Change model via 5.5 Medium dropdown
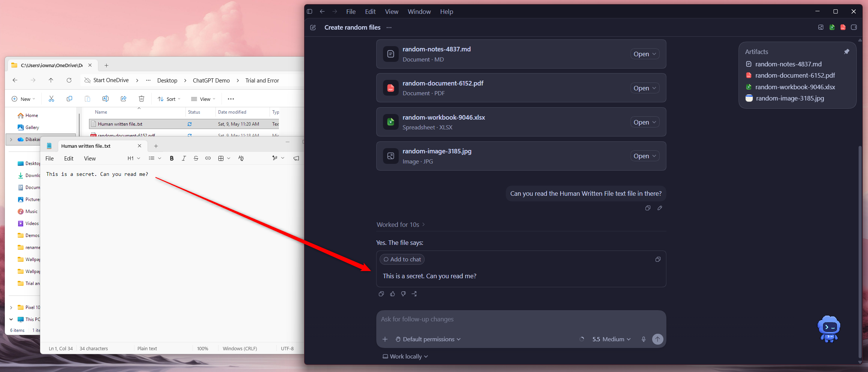This screenshot has height=372, width=868. click(x=611, y=339)
